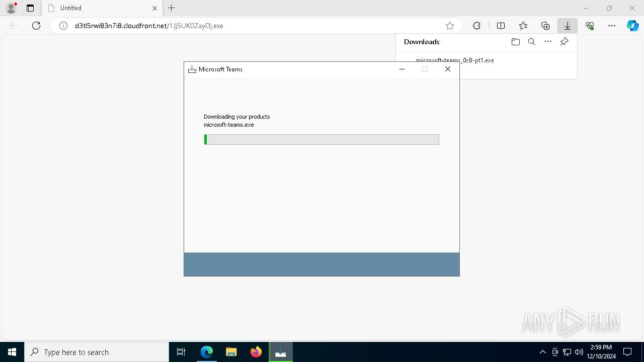Select 'microsoft-teams.exe' label in installer
The image size is (644, 362).
(x=229, y=125)
